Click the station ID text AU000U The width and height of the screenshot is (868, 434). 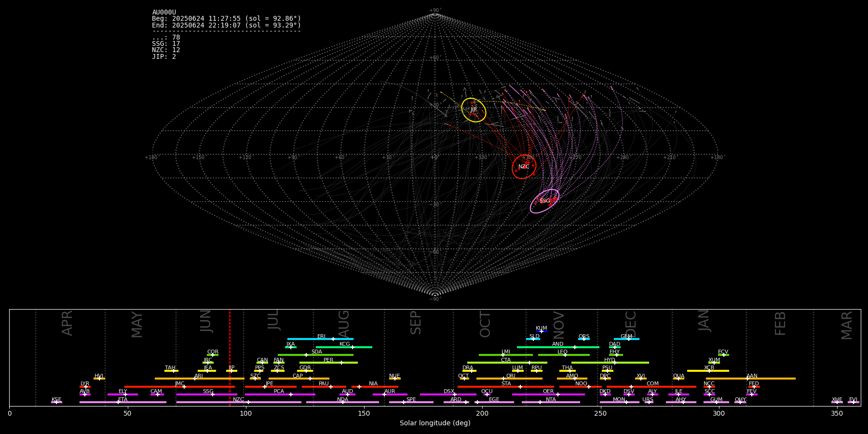pos(164,13)
